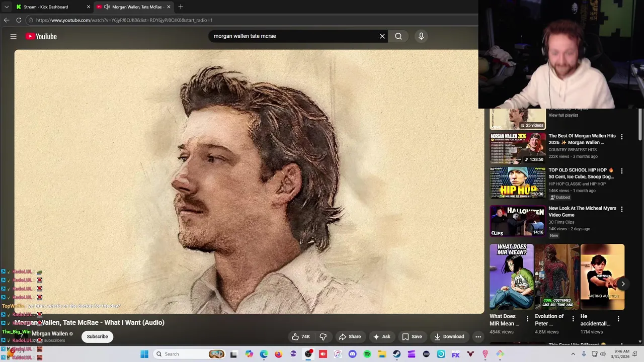
Task: Open OBS Studio from the taskbar
Action: pyautogui.click(x=308, y=354)
